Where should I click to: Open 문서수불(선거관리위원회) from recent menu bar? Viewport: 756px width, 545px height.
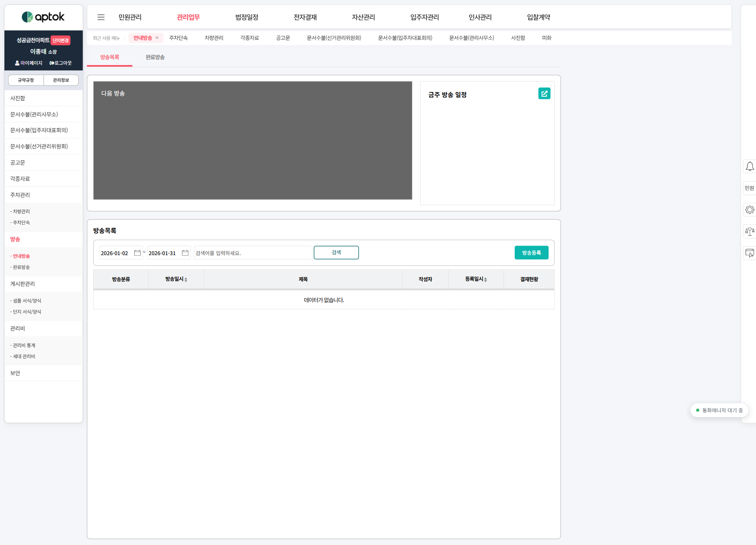click(334, 38)
